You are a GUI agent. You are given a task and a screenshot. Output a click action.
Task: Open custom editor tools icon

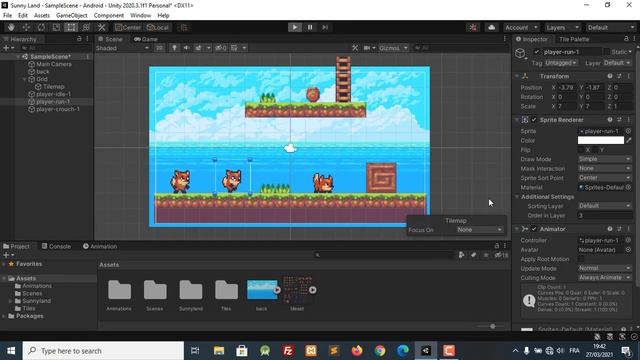pyautogui.click(x=102, y=27)
